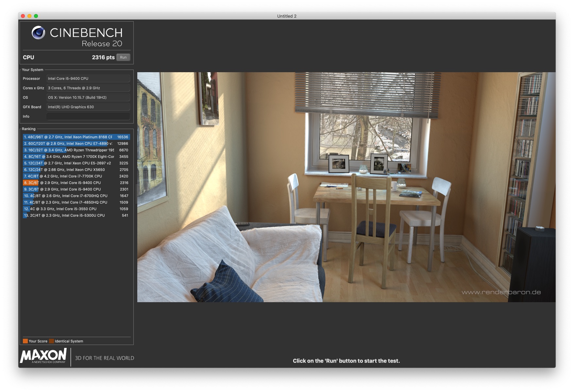Click the rendered room preview image
Image resolution: width=574 pixels, height=392 pixels.
click(x=346, y=187)
